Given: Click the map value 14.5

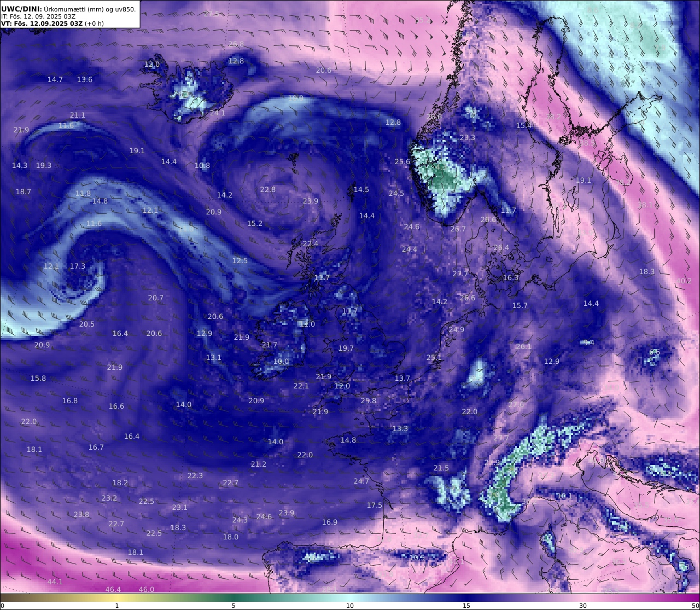Looking at the screenshot, I should 361,189.
